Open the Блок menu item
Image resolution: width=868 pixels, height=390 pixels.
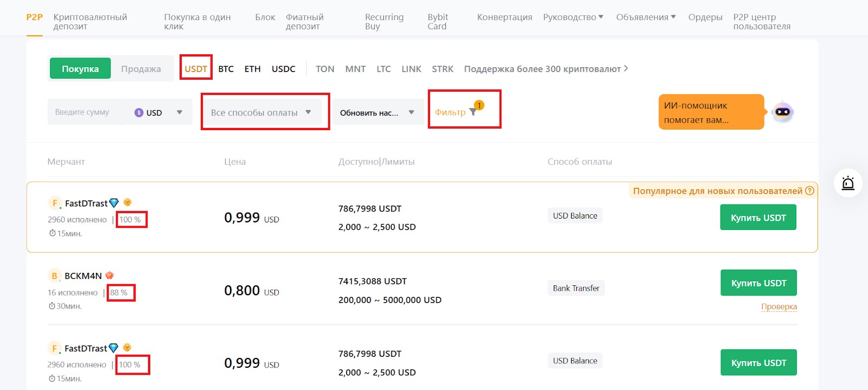(265, 17)
